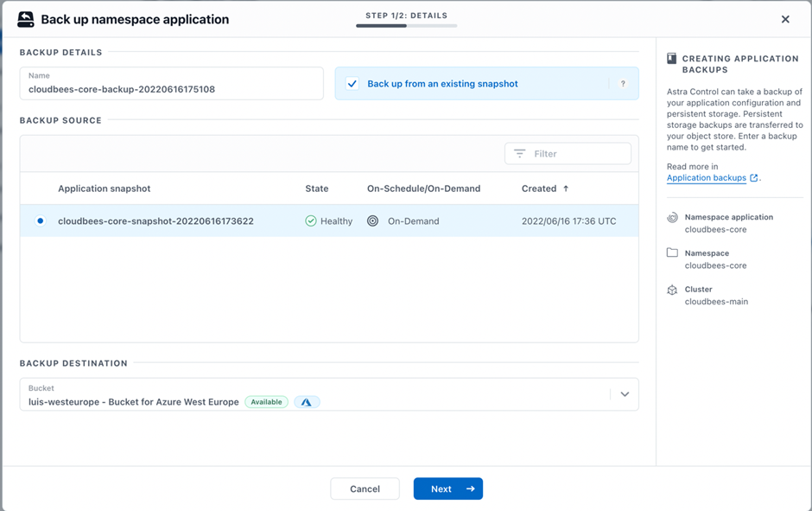The width and height of the screenshot is (812, 511).
Task: Click the State column header
Action: click(317, 188)
